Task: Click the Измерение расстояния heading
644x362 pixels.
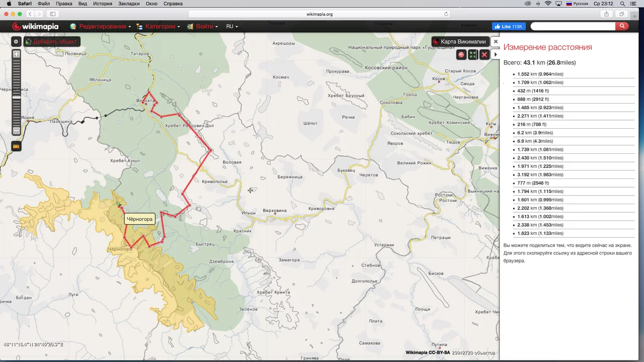Action: (x=548, y=47)
